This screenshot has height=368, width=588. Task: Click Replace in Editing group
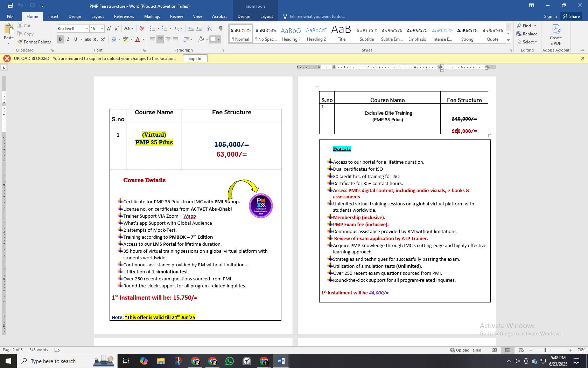(x=527, y=34)
